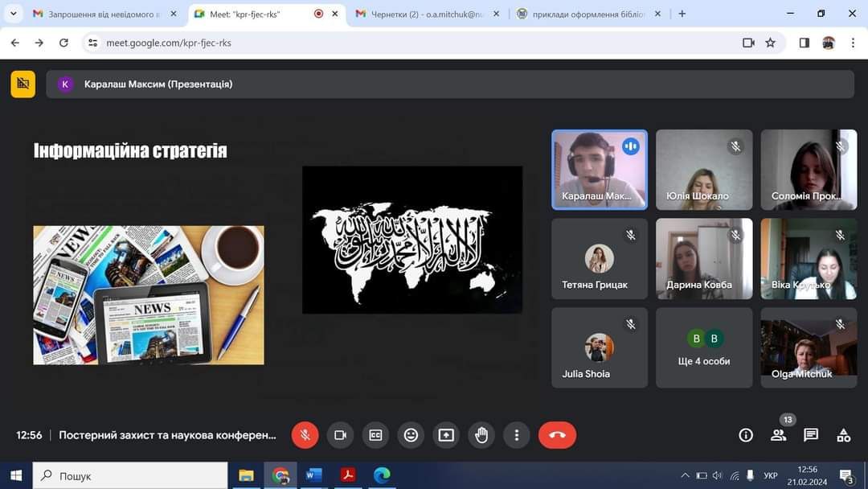This screenshot has width=868, height=489.
Task: Go back in browser
Action: (15, 43)
